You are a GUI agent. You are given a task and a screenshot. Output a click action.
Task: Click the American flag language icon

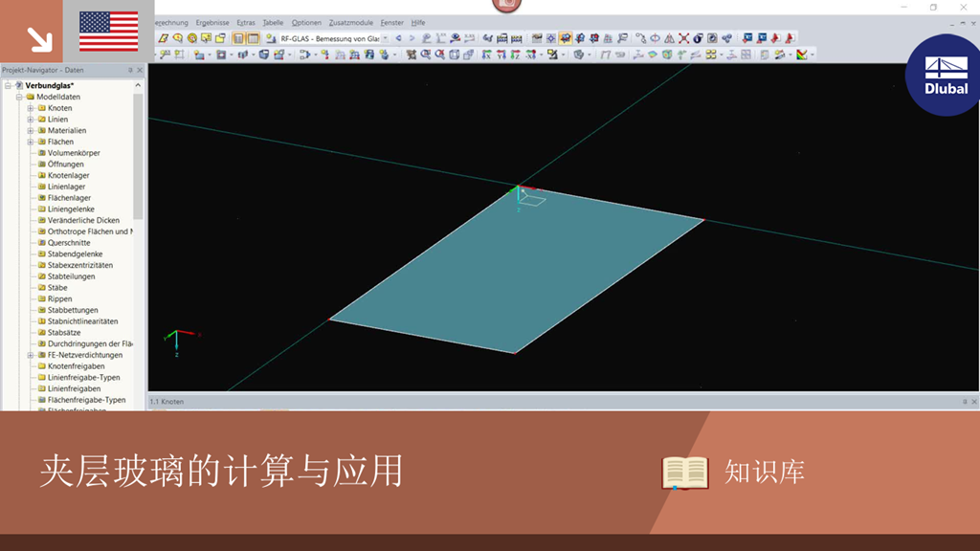[x=109, y=31]
